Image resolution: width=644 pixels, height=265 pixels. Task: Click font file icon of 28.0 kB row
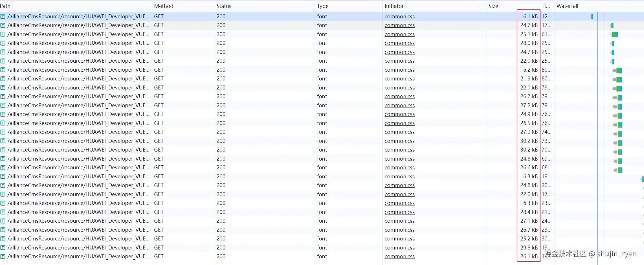click(x=3, y=43)
